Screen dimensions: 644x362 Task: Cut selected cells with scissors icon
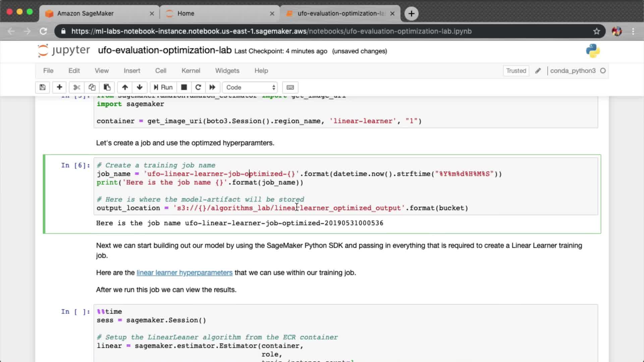[77, 87]
